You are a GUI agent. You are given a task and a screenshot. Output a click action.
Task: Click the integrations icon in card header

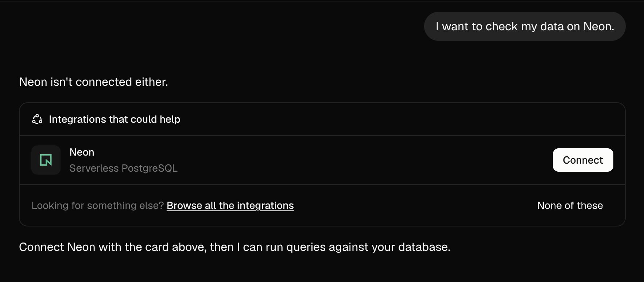pos(37,119)
